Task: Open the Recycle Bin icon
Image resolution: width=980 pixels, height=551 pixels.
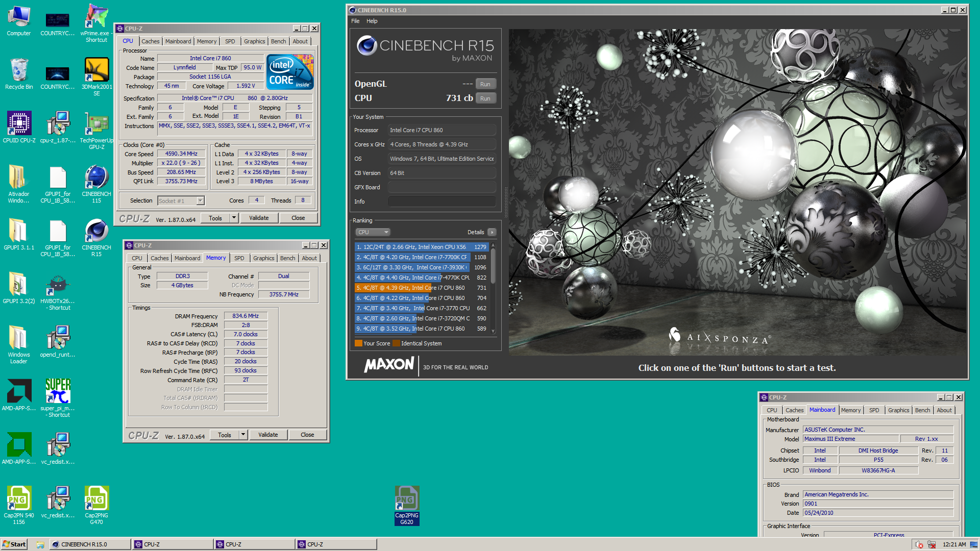Action: [19, 74]
